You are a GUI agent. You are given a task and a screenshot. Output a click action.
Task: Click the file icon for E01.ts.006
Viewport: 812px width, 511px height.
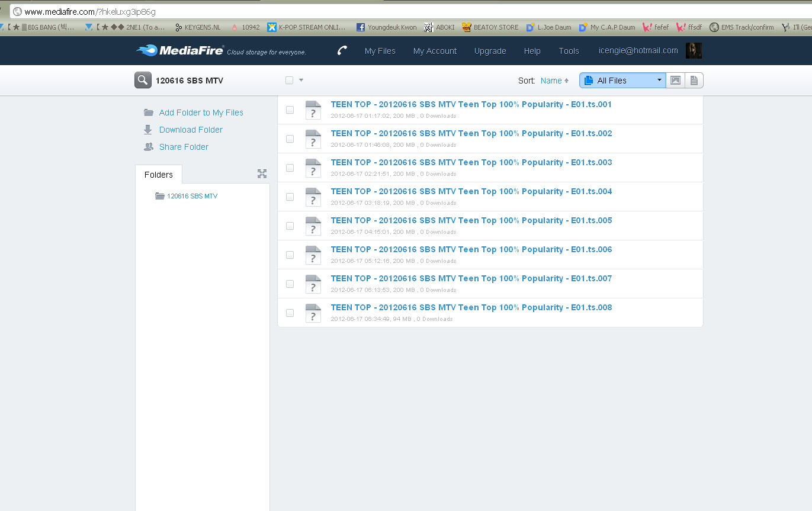(x=313, y=255)
